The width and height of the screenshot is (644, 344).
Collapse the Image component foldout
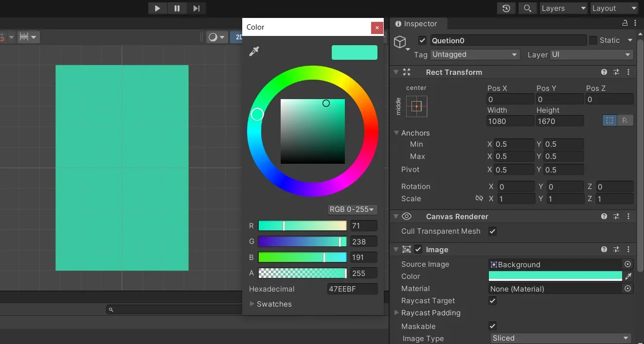396,249
